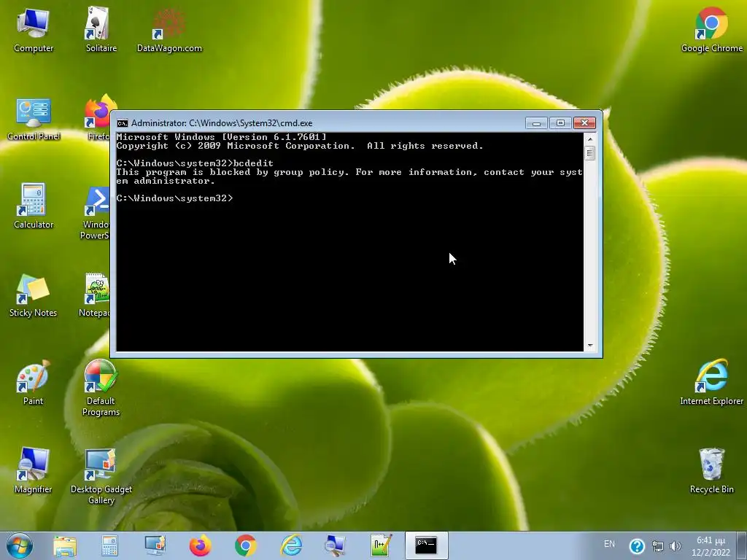747x560 pixels.
Task: Click the cmd scrollbar thumb
Action: click(x=589, y=153)
